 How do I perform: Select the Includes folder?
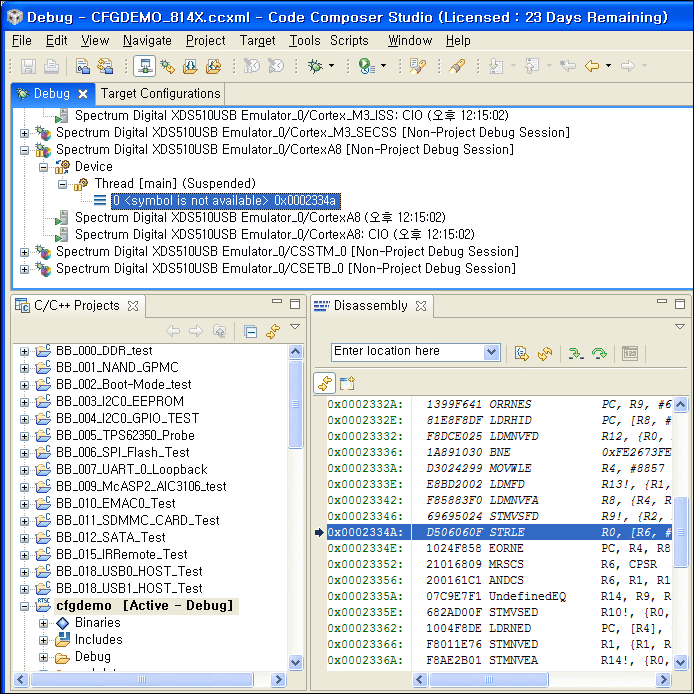coord(98,640)
